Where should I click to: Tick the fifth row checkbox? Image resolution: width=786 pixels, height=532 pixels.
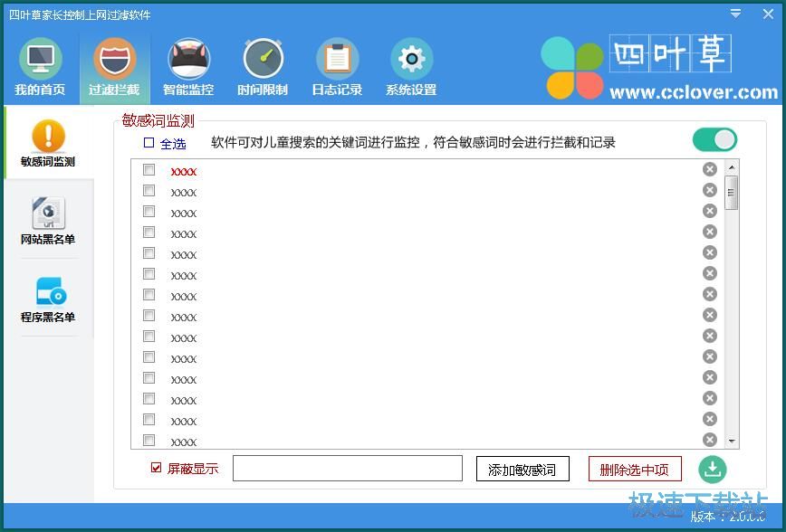pos(149,253)
